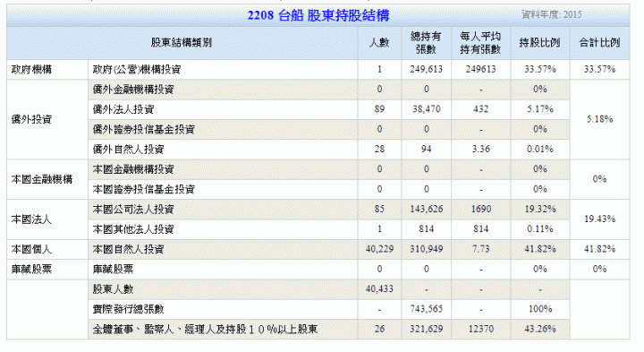Select the 人數 column header
The image size is (644, 352).
(379, 43)
